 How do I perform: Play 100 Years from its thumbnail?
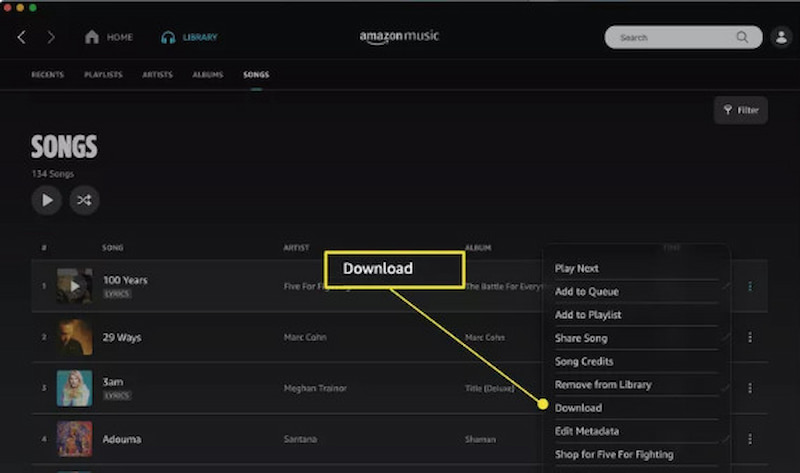[74, 286]
